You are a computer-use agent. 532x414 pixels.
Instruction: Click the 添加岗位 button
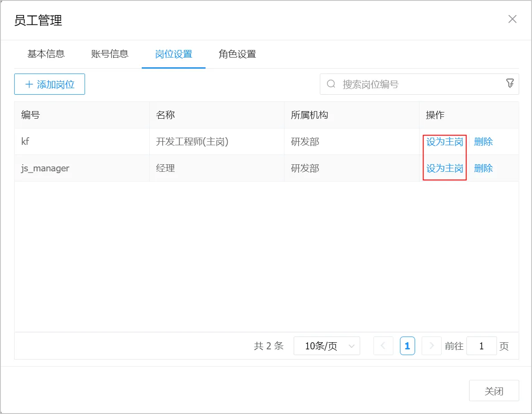click(50, 84)
